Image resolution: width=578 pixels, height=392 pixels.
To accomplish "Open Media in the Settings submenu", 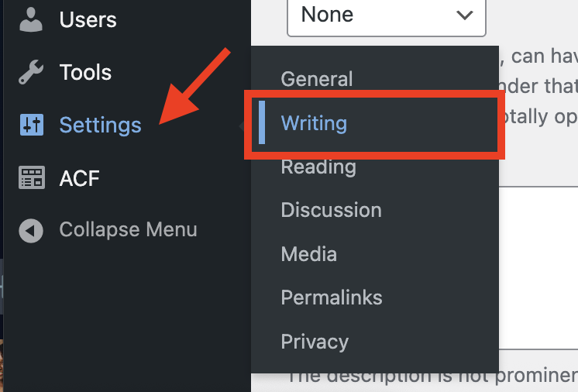I will point(308,254).
